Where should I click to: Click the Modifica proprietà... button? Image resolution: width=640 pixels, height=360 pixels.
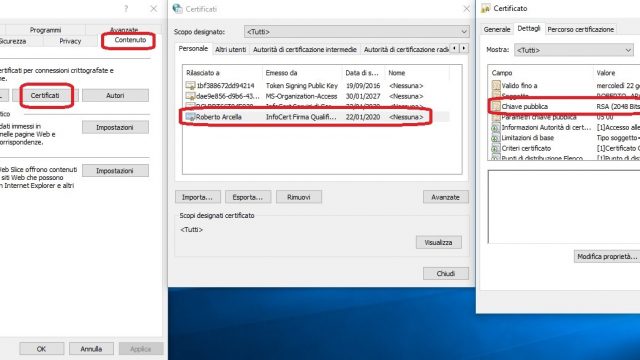(x=607, y=256)
